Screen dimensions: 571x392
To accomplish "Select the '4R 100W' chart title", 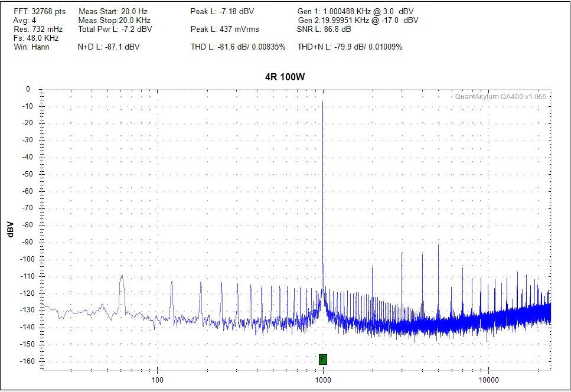I will tap(285, 77).
